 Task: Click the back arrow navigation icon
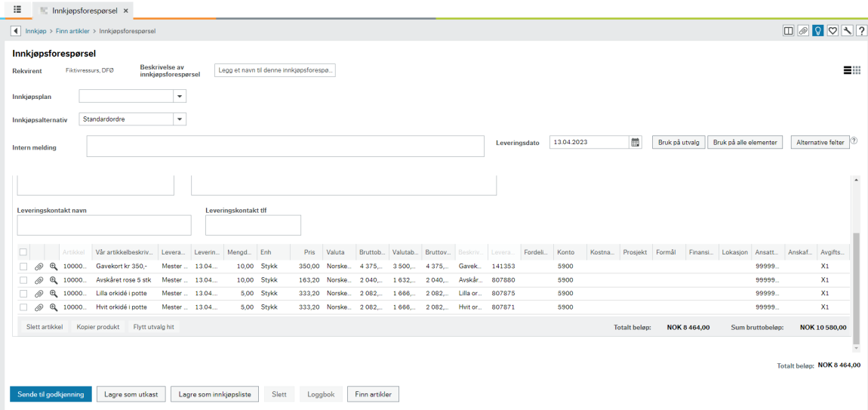coord(16,31)
